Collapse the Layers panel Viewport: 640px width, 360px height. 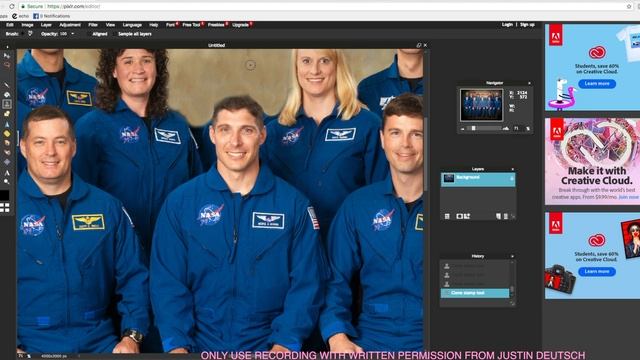[x=513, y=169]
